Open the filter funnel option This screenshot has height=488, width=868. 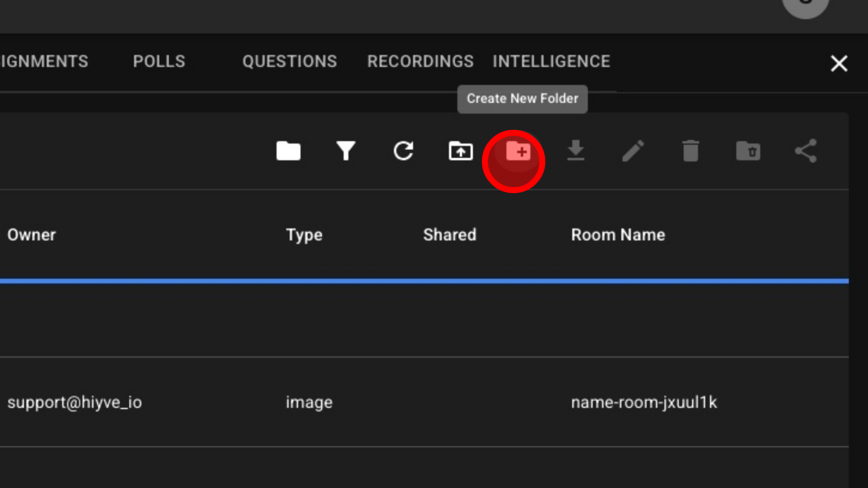pyautogui.click(x=345, y=151)
